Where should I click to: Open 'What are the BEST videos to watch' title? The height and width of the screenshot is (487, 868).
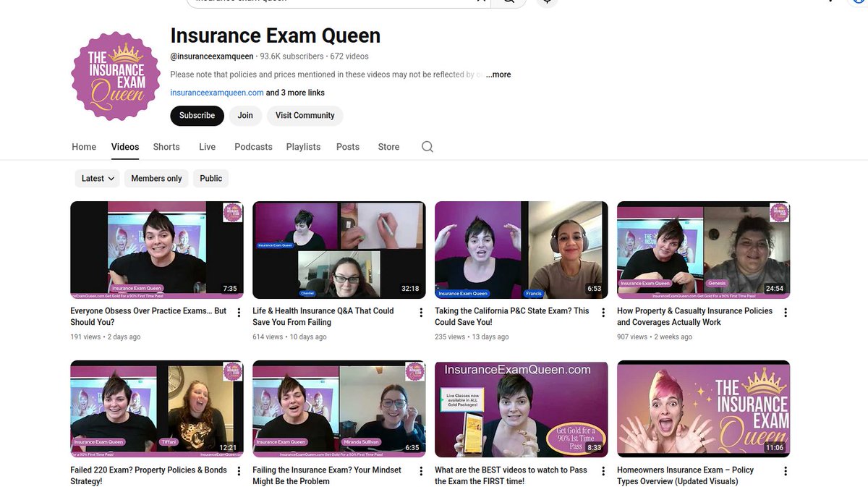pos(511,475)
